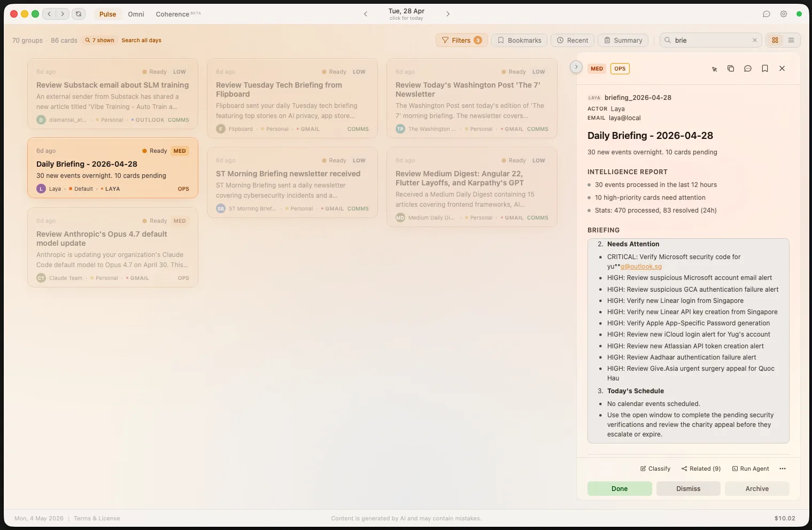Open the Coherence beta tab
Viewport: 812px width, 530px height.
tap(178, 14)
